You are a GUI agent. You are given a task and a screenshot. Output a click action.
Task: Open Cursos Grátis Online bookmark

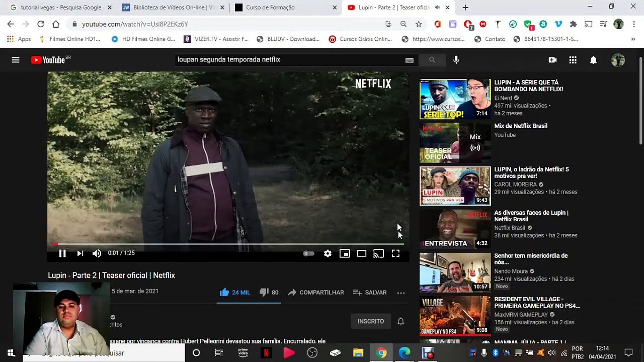pyautogui.click(x=360, y=39)
